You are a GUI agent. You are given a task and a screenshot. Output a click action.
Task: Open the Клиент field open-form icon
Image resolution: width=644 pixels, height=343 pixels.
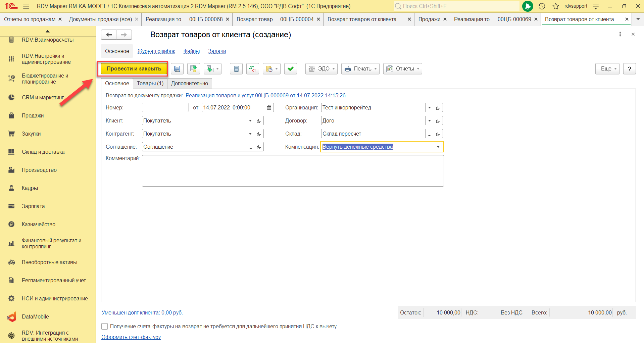click(x=259, y=121)
